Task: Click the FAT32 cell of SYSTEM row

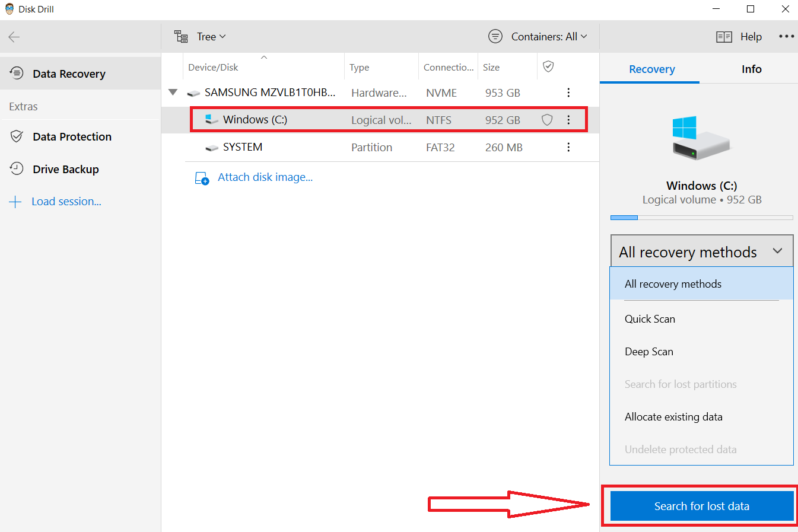Action: [440, 147]
